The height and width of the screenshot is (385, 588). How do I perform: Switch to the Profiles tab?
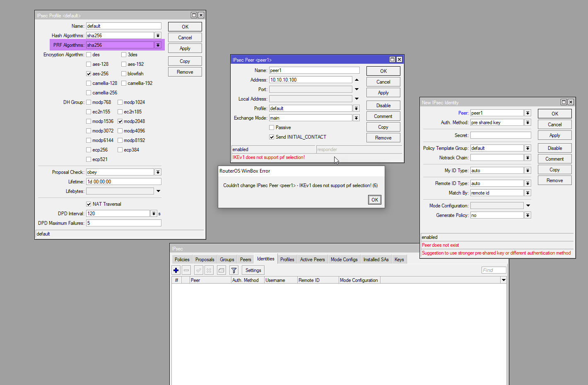(x=287, y=260)
